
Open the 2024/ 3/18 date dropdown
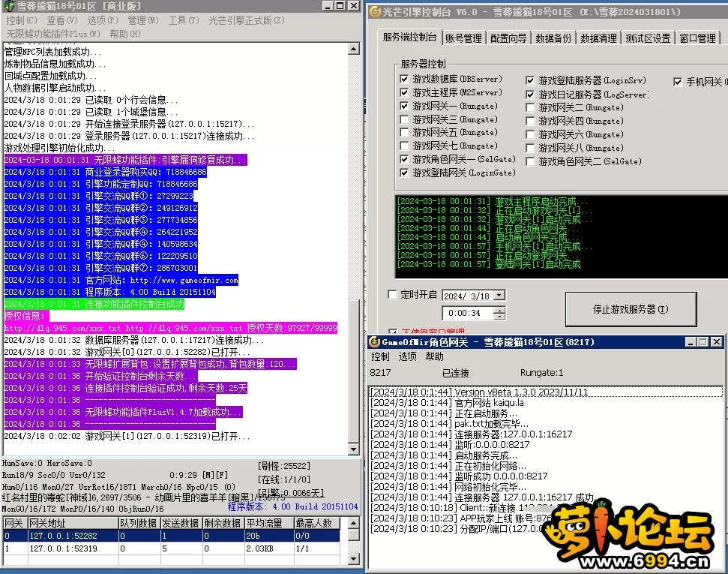(499, 296)
